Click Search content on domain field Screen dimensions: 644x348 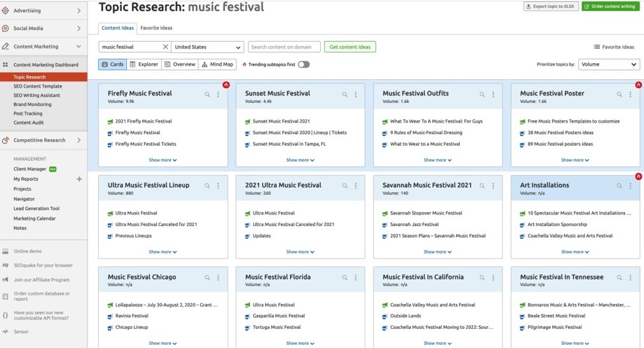(284, 47)
